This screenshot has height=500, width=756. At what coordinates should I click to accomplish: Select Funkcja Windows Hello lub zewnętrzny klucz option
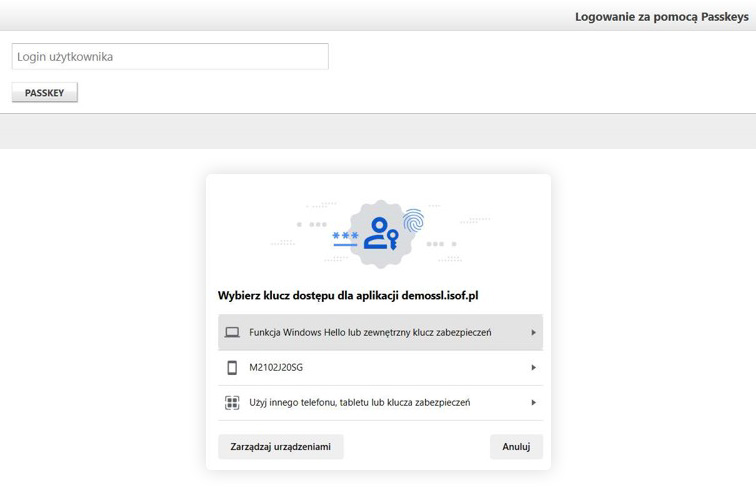click(x=380, y=332)
